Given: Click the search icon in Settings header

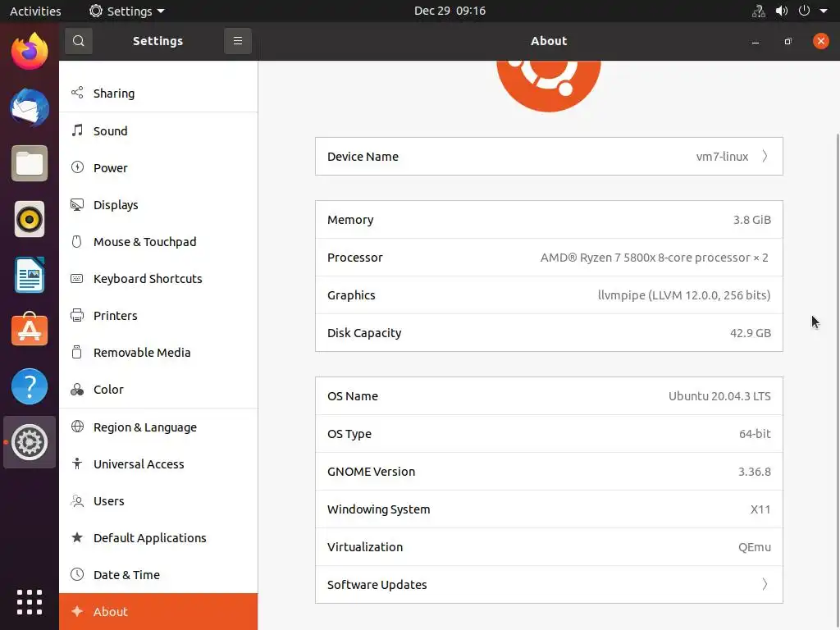Looking at the screenshot, I should pos(78,41).
